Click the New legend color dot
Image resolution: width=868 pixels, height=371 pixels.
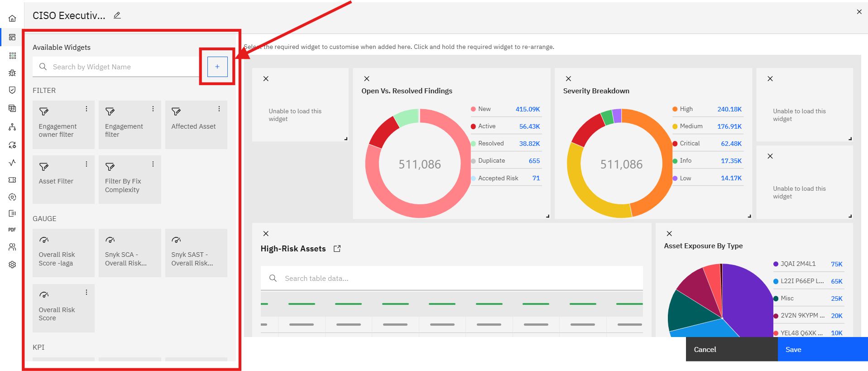[x=473, y=109]
